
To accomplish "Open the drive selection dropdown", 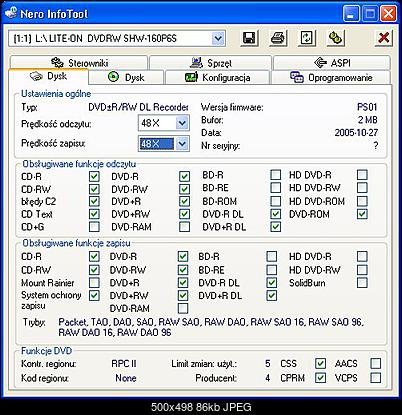I will (x=218, y=39).
